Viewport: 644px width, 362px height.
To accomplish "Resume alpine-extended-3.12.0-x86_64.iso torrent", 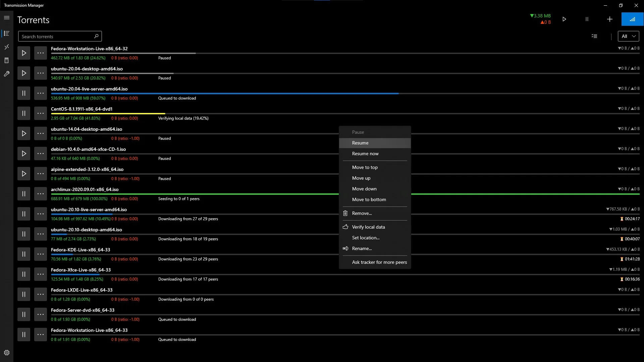I will point(24,174).
